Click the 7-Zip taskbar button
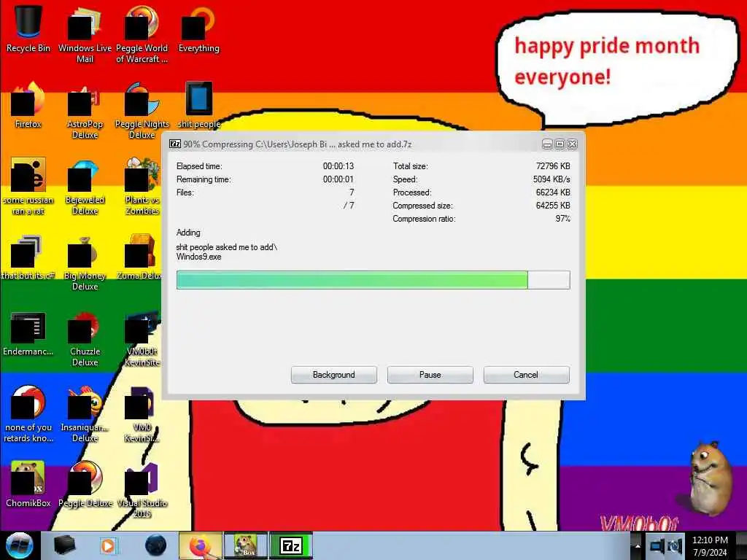 [x=291, y=545]
